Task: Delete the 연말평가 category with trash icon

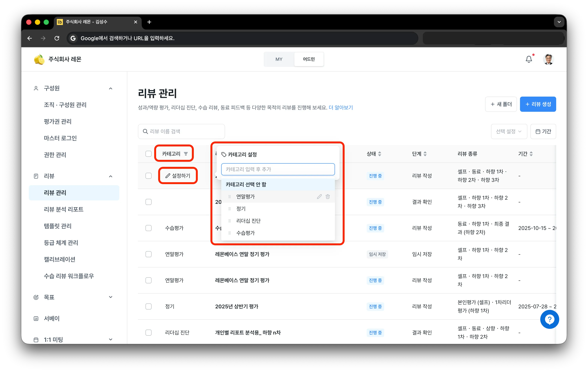Action: pyautogui.click(x=328, y=196)
